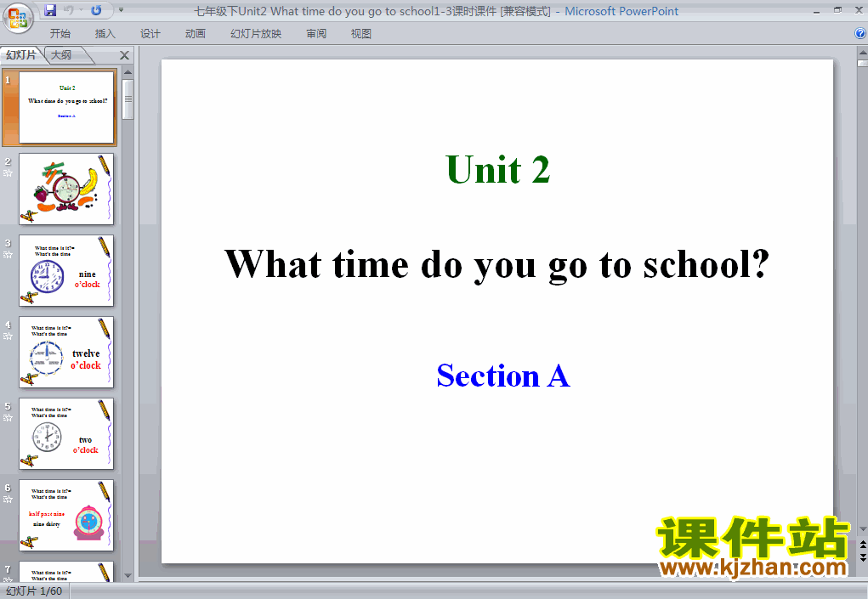This screenshot has height=599, width=868.
Task: Close the slide thumbnail pane
Action: click(x=125, y=55)
